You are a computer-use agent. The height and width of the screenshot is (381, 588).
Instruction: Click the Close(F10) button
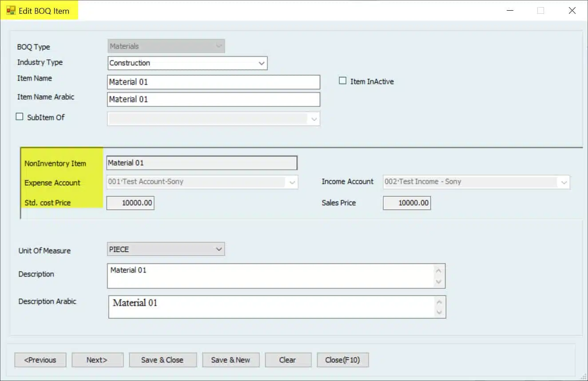pyautogui.click(x=342, y=360)
